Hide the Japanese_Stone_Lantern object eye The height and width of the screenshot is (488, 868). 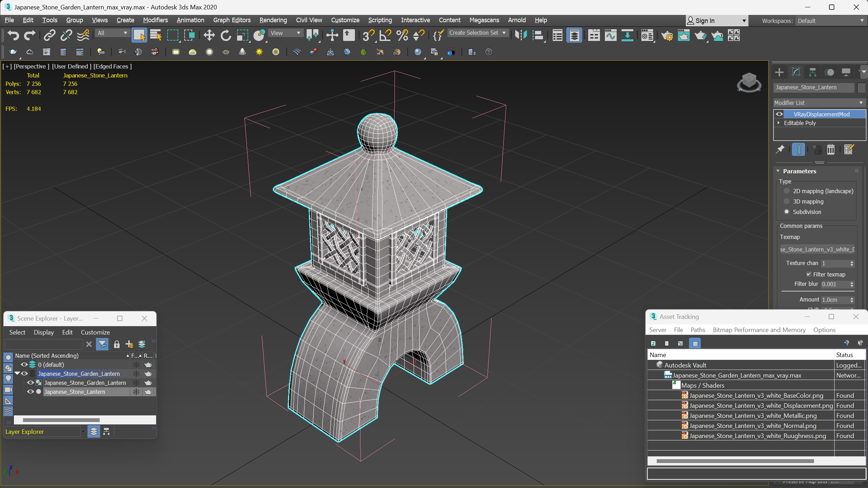pos(30,392)
